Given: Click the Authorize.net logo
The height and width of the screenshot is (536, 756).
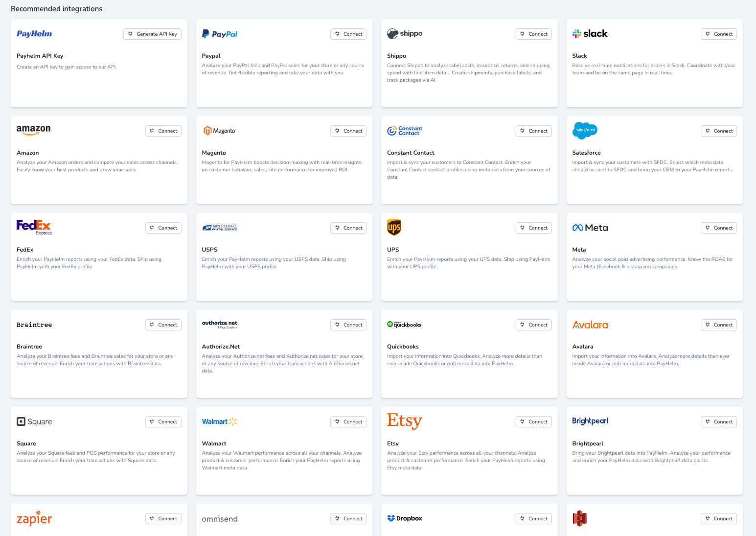Looking at the screenshot, I should [x=220, y=324].
